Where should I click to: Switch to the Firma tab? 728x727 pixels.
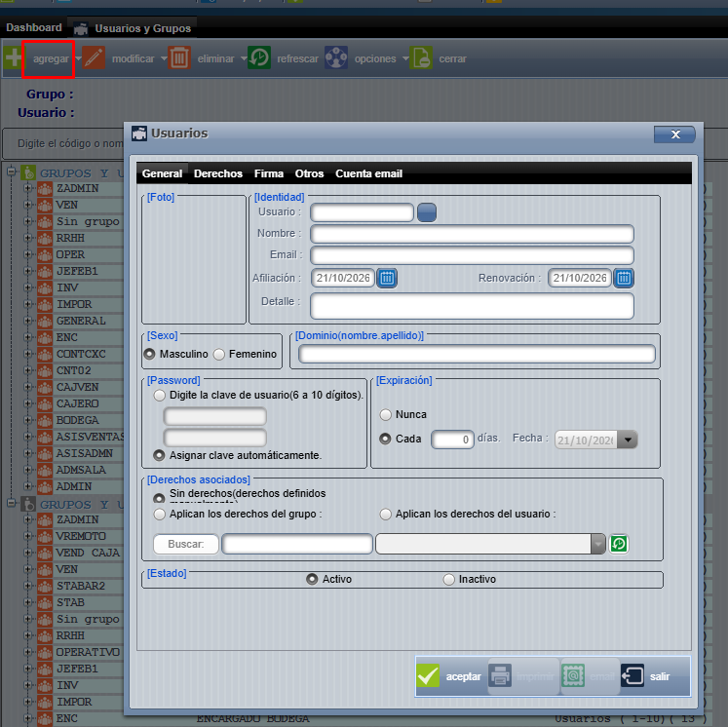269,173
